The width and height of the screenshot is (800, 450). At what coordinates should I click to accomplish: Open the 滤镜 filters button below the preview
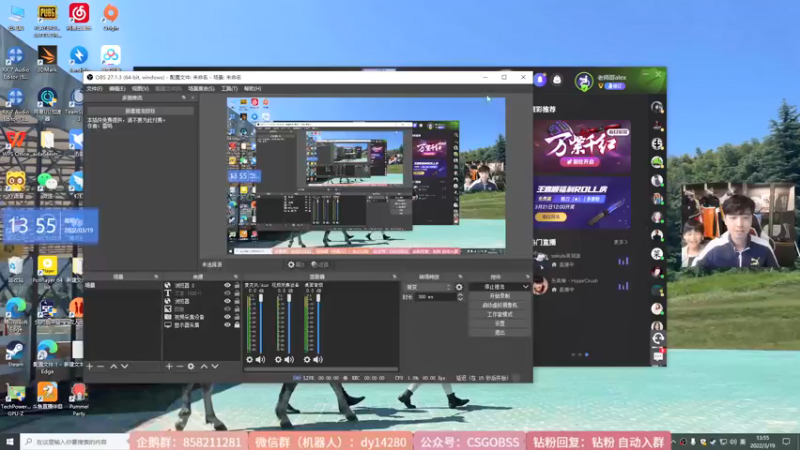pos(320,264)
